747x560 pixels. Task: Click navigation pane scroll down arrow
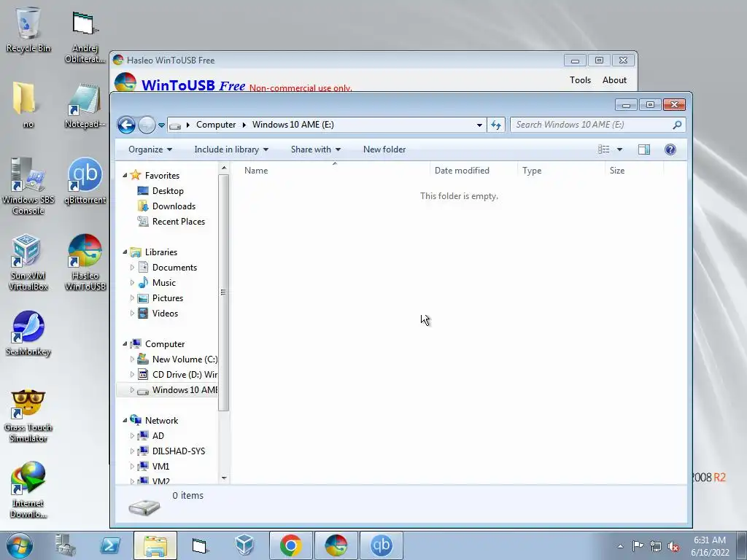coord(224,478)
